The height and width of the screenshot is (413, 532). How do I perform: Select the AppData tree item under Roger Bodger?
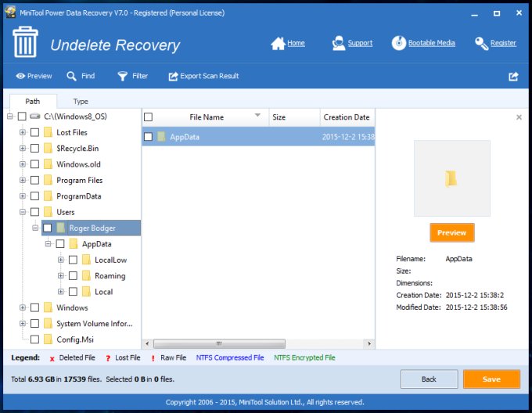tap(97, 244)
